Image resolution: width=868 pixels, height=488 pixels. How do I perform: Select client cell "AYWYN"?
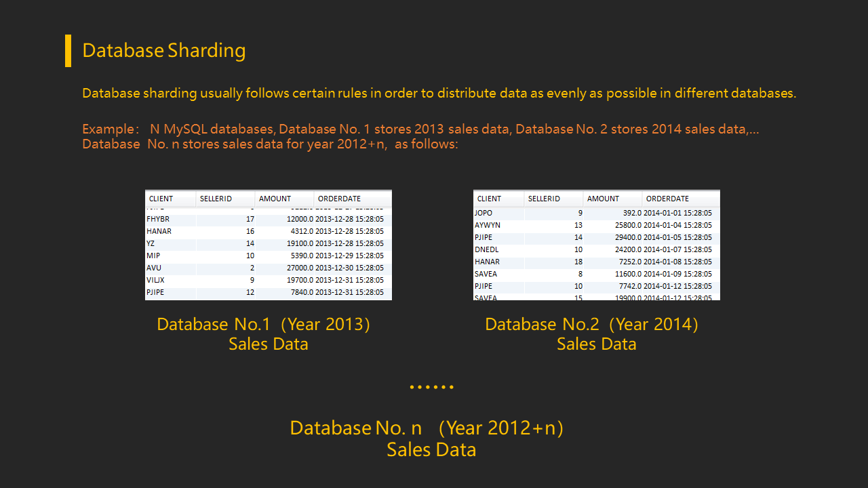coord(486,225)
